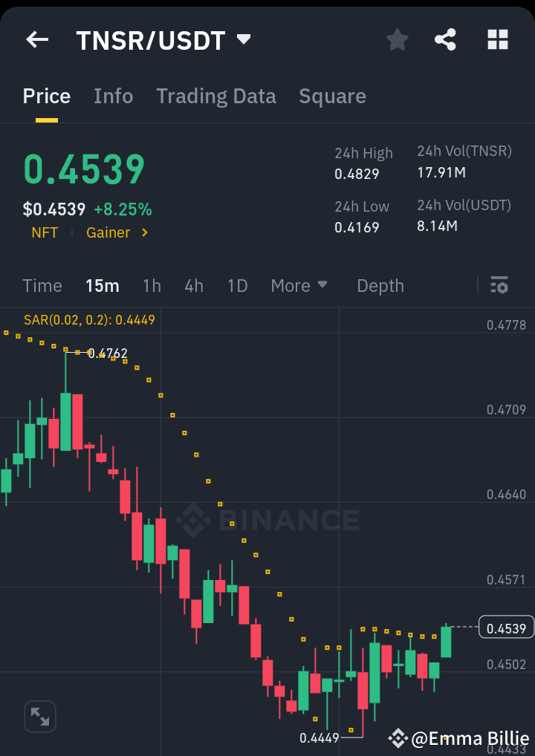View the Depth chart
Viewport: 535px width, 756px height.
click(380, 285)
